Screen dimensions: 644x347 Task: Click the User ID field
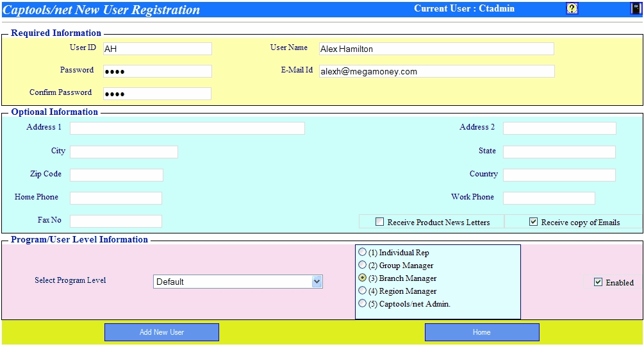[157, 49]
